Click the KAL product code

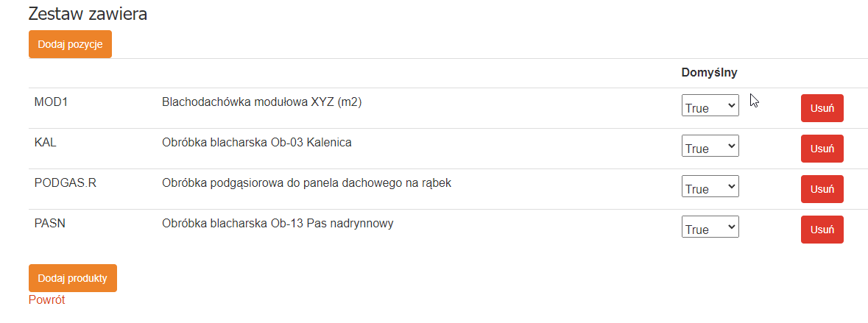46,143
